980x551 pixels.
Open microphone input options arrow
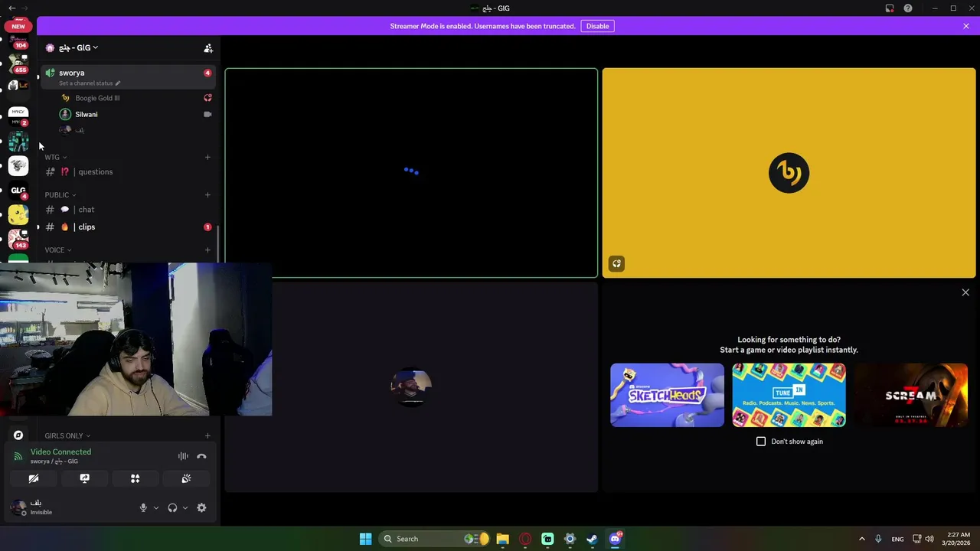[156, 507]
